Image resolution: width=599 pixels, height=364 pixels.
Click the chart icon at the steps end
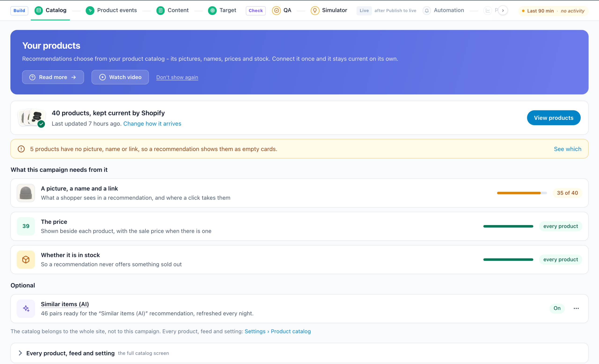[488, 11]
